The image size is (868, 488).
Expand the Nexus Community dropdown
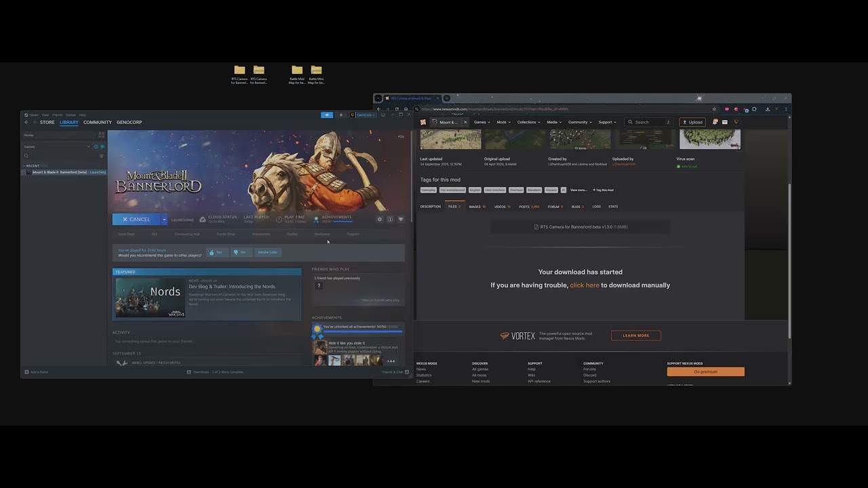point(580,122)
